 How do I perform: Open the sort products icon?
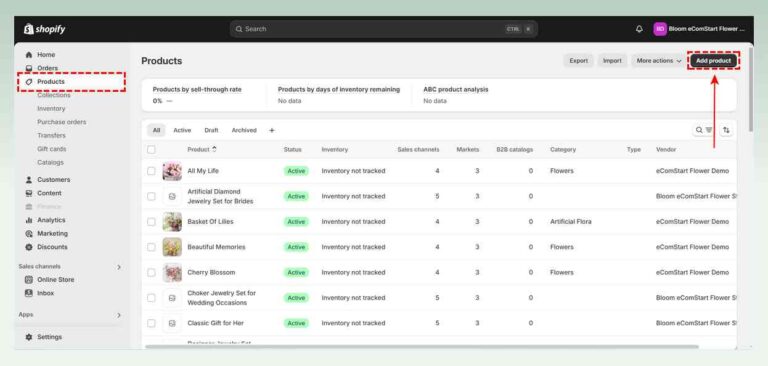(x=726, y=130)
